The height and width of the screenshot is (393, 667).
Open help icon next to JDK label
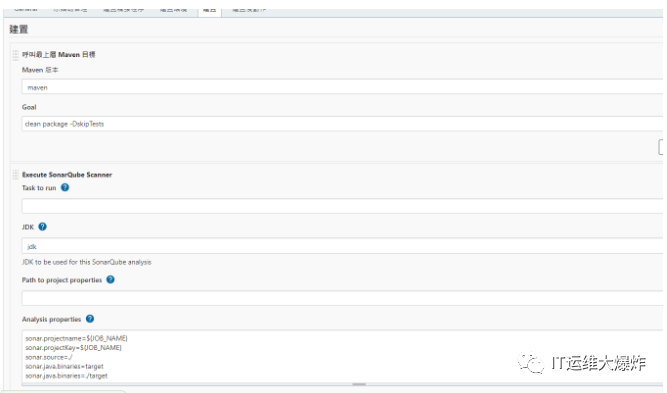pos(43,227)
